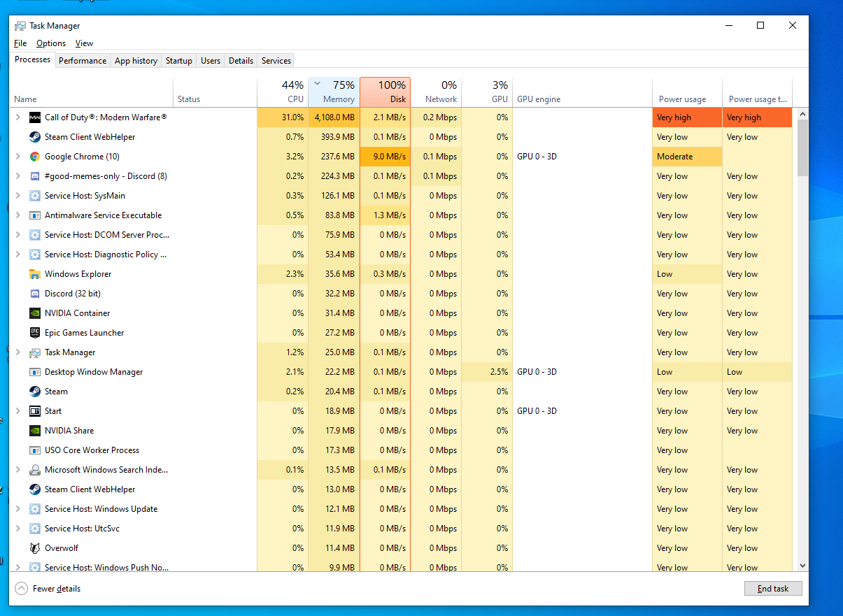843x616 pixels.
Task: Click the 9.0 MB/s disk cell
Action: 385,157
